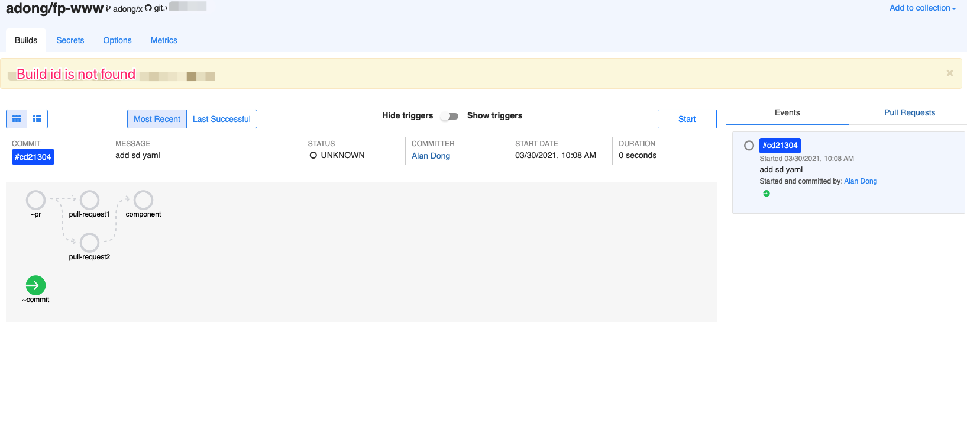Viewport: 980px width, 428px height.
Task: Click the Start button
Action: point(687,119)
